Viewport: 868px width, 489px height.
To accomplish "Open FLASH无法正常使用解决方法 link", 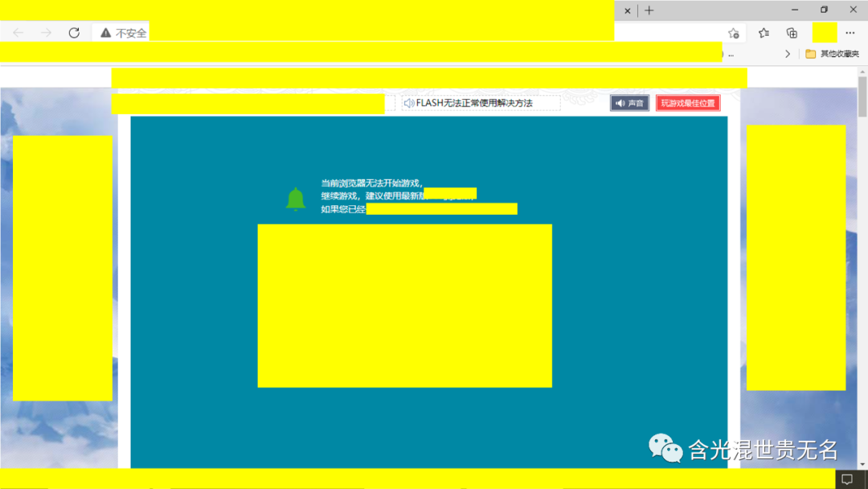I will 473,103.
